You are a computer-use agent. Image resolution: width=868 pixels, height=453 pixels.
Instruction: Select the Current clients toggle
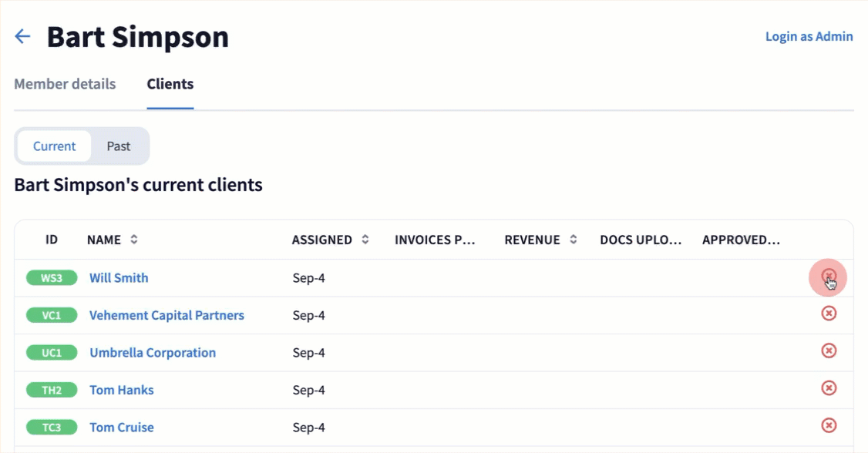[54, 146]
